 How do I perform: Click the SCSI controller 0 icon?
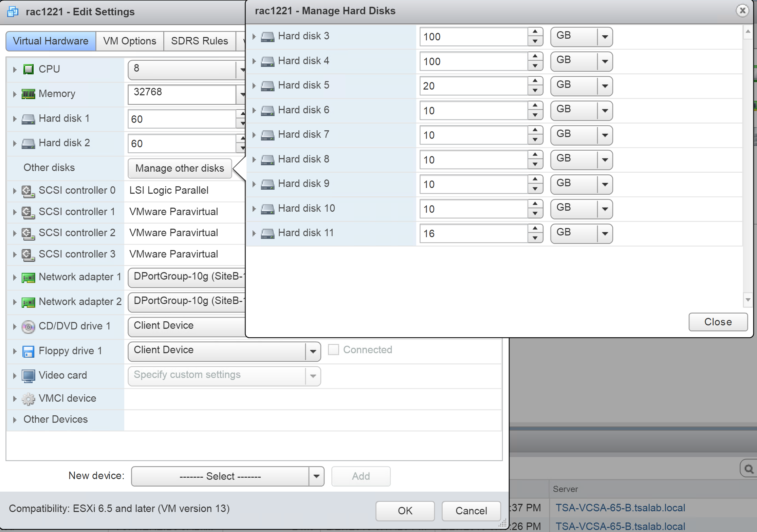pos(29,191)
